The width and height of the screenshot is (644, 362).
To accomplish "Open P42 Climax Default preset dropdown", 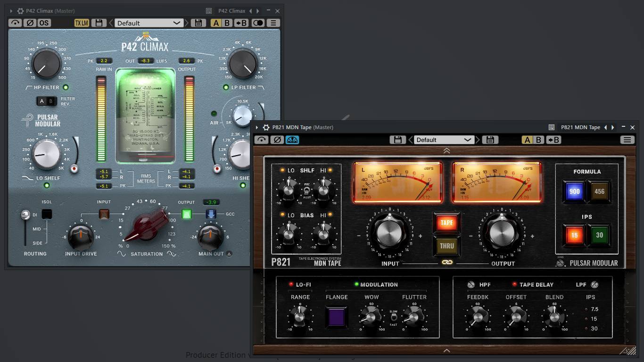I will coord(149,23).
